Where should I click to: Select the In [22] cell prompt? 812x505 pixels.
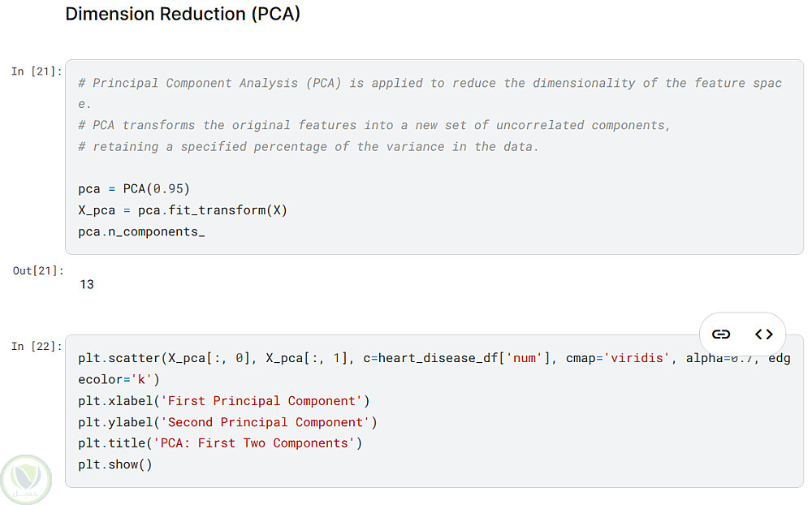37,347
